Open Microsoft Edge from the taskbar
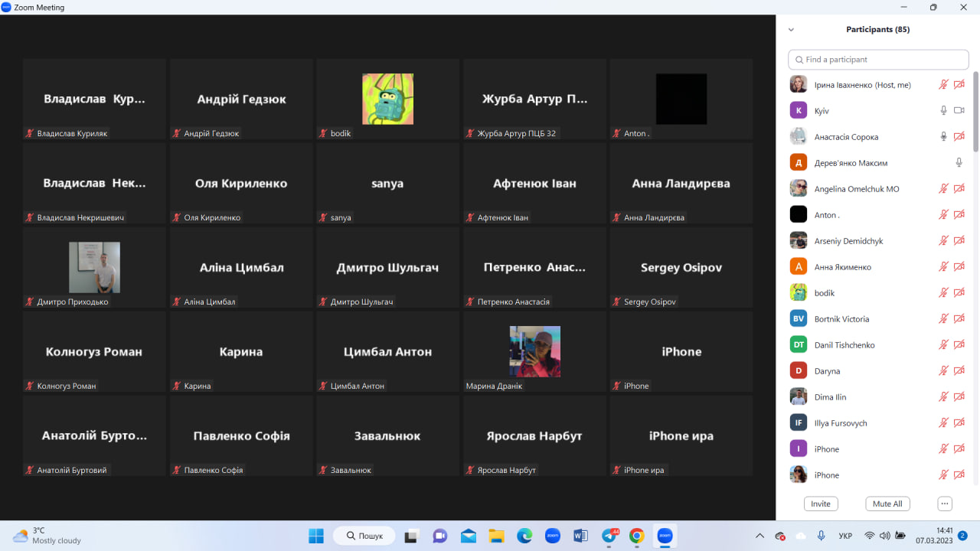Image resolution: width=980 pixels, height=551 pixels. pyautogui.click(x=524, y=536)
